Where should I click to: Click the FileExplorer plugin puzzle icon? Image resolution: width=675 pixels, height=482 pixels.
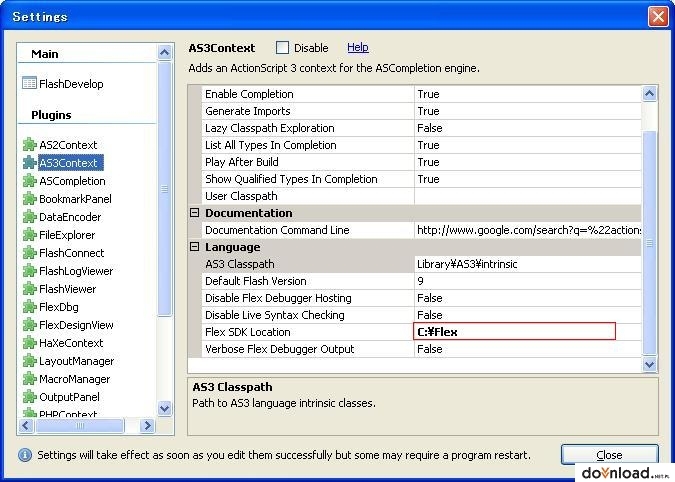[x=29, y=235]
